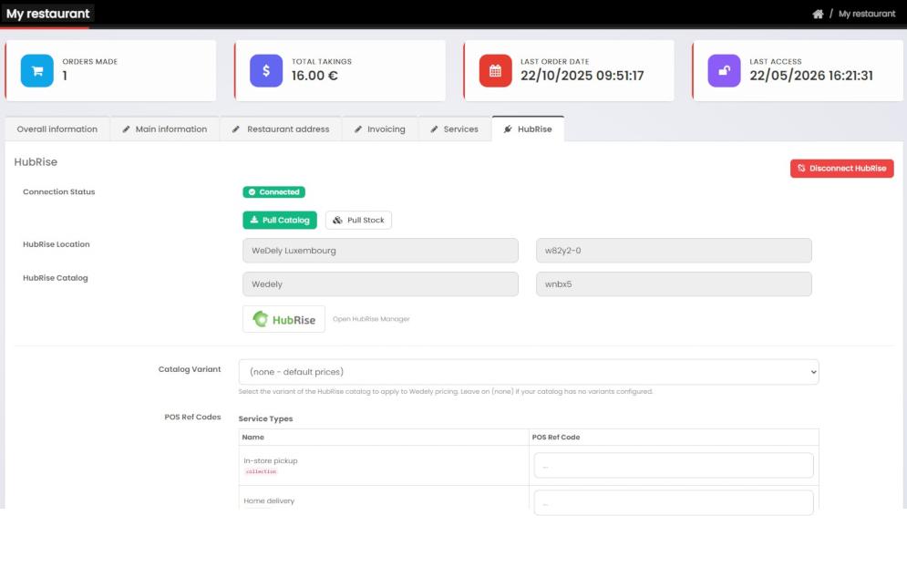Click In-store pickup POS Ref Code field
This screenshot has width=907, height=588.
674,465
